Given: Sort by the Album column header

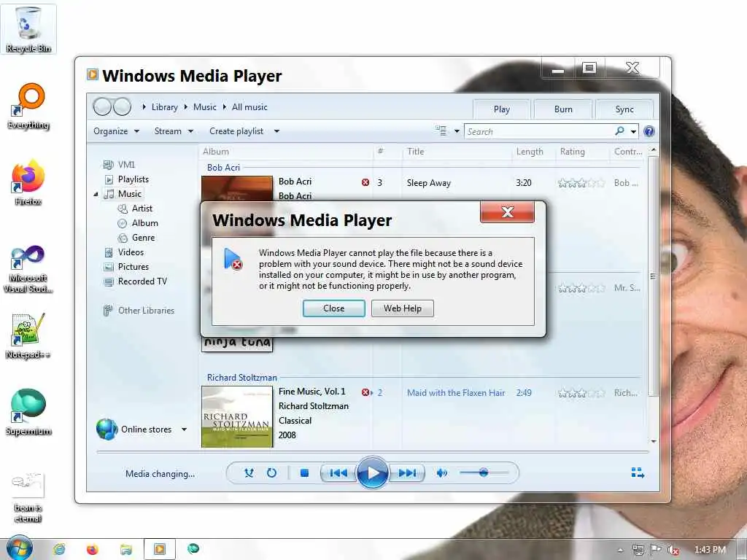Looking at the screenshot, I should tap(216, 152).
